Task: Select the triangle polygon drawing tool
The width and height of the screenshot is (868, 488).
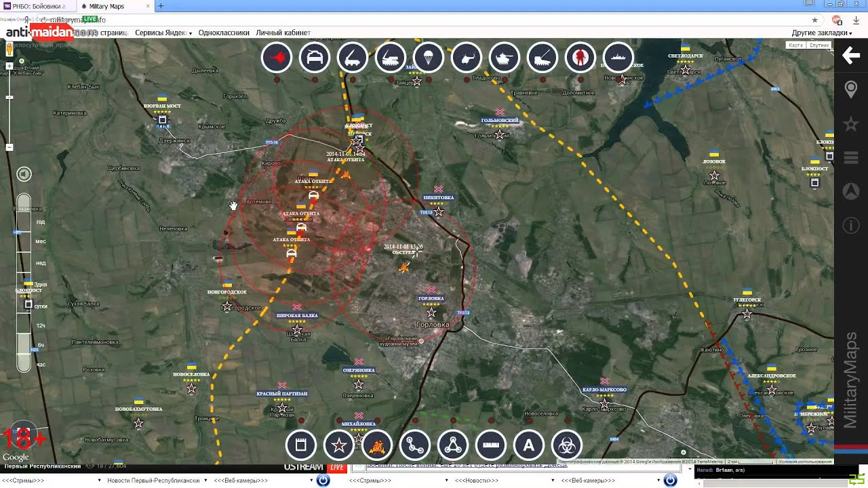Action: pos(453,445)
